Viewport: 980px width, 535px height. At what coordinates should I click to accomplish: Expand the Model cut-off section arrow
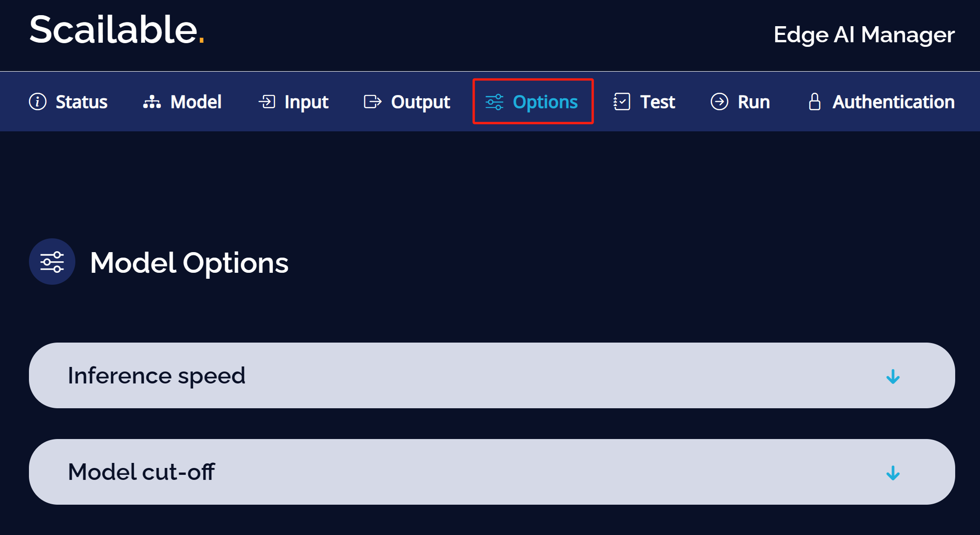coord(893,473)
